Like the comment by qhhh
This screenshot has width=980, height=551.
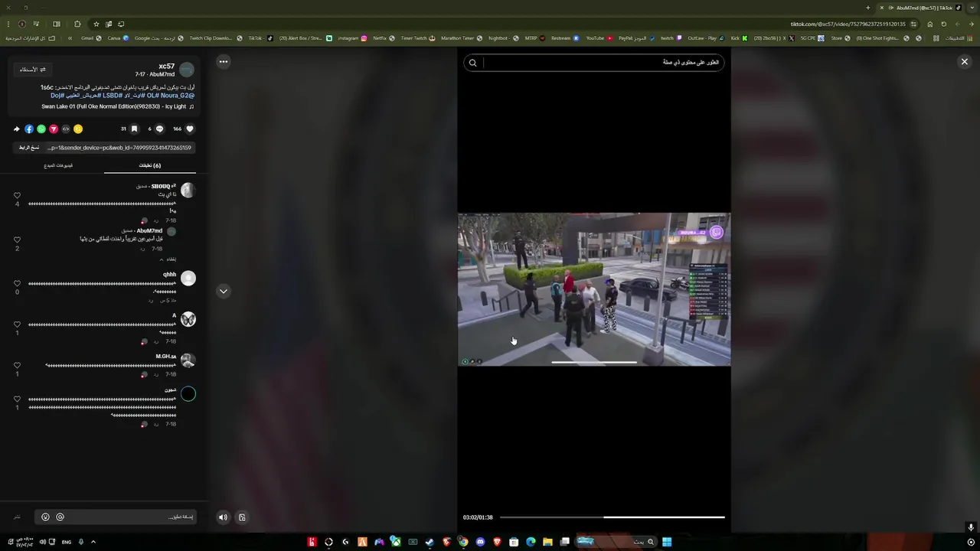pos(17,284)
